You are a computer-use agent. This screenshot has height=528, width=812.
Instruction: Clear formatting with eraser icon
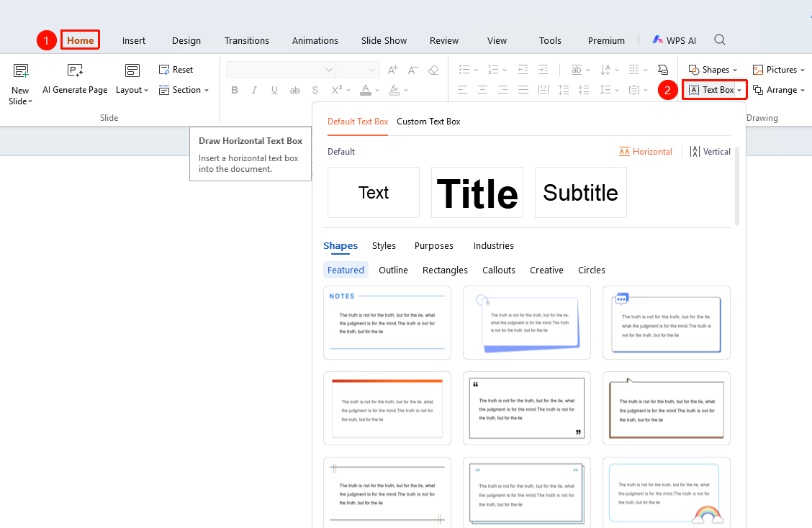coord(433,70)
